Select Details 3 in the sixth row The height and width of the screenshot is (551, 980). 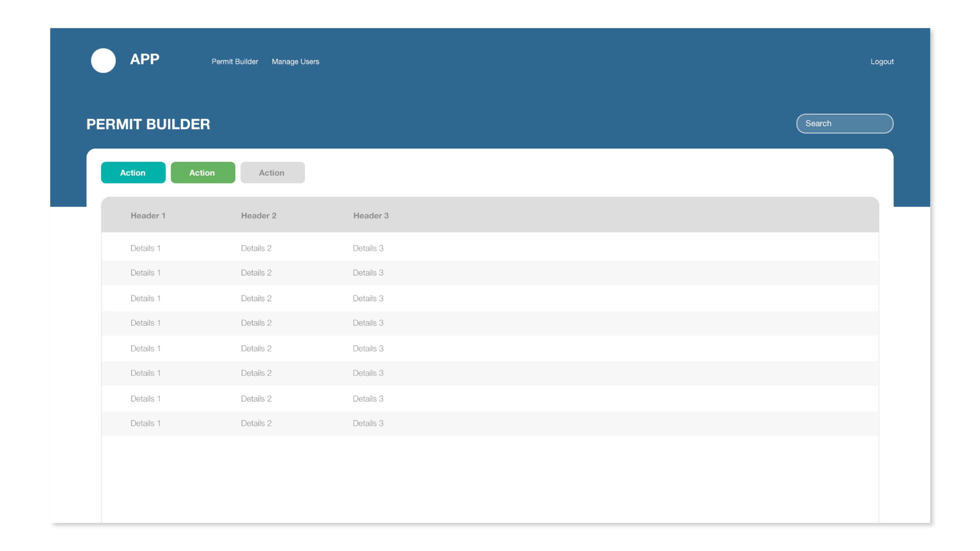[367, 373]
